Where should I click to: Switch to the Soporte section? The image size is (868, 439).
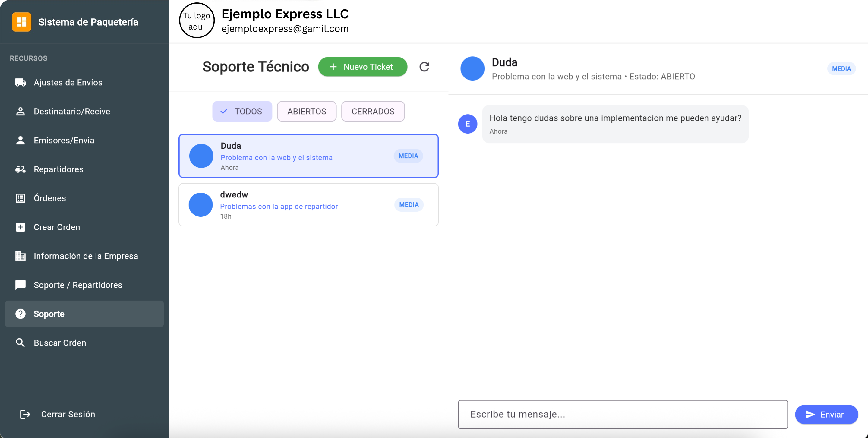pos(49,314)
